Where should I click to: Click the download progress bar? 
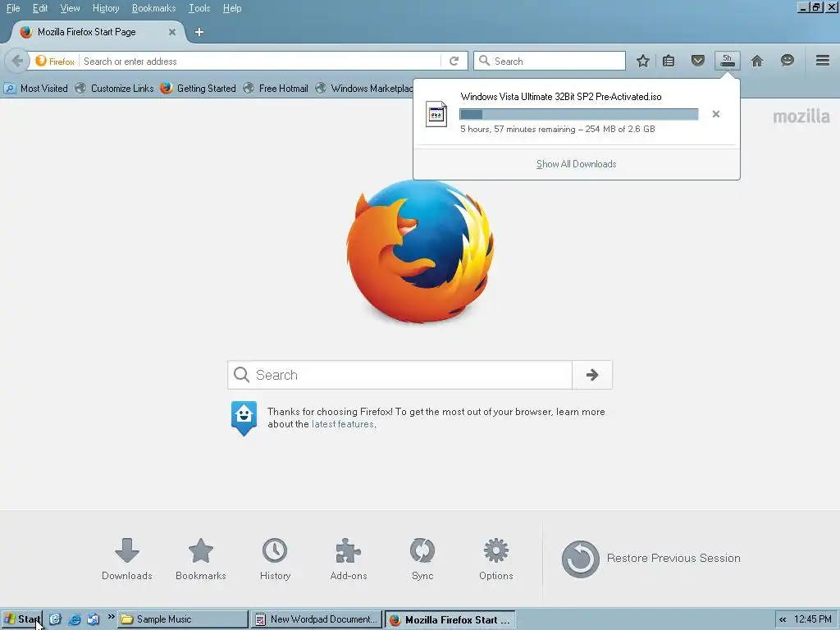578,114
